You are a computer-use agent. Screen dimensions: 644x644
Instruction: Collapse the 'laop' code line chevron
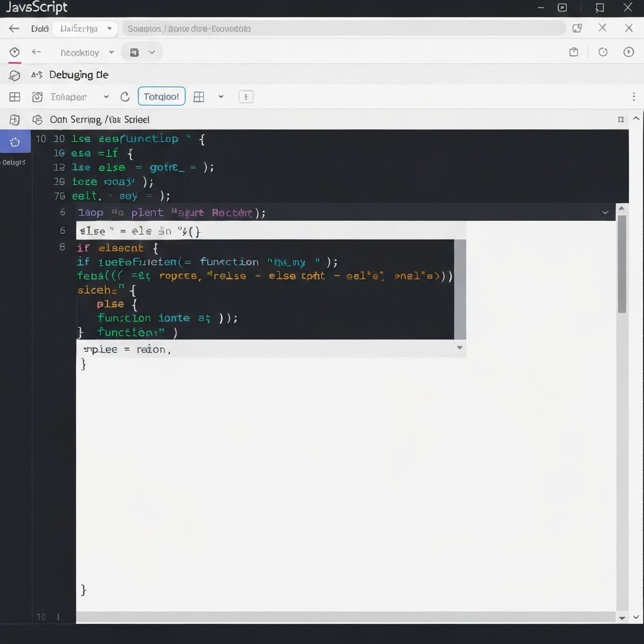605,213
